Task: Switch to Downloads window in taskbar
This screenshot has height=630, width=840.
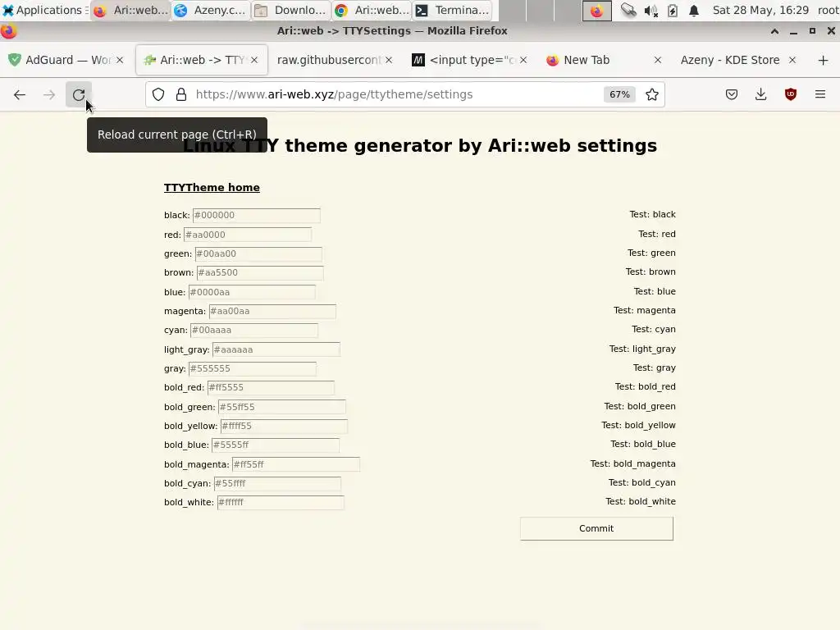Action: click(x=291, y=10)
